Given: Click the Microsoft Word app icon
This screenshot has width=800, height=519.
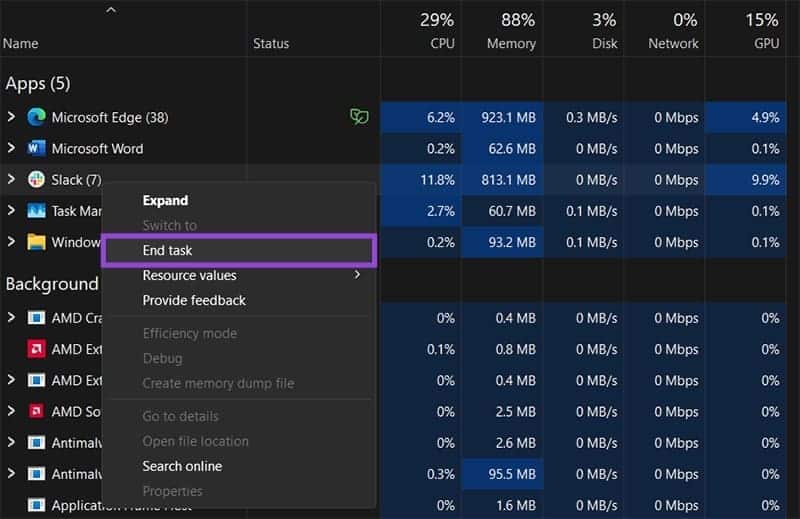Looking at the screenshot, I should (x=36, y=149).
